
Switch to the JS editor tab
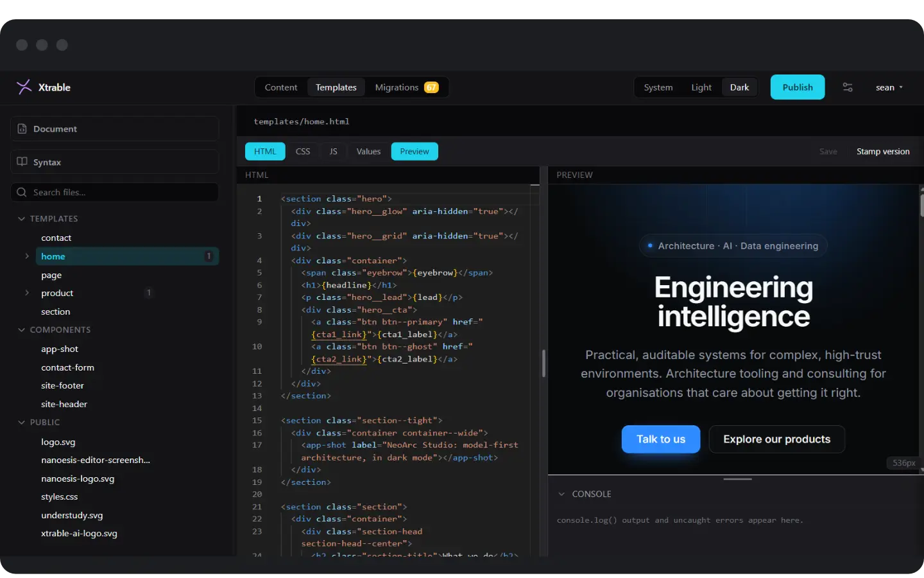[x=333, y=152]
